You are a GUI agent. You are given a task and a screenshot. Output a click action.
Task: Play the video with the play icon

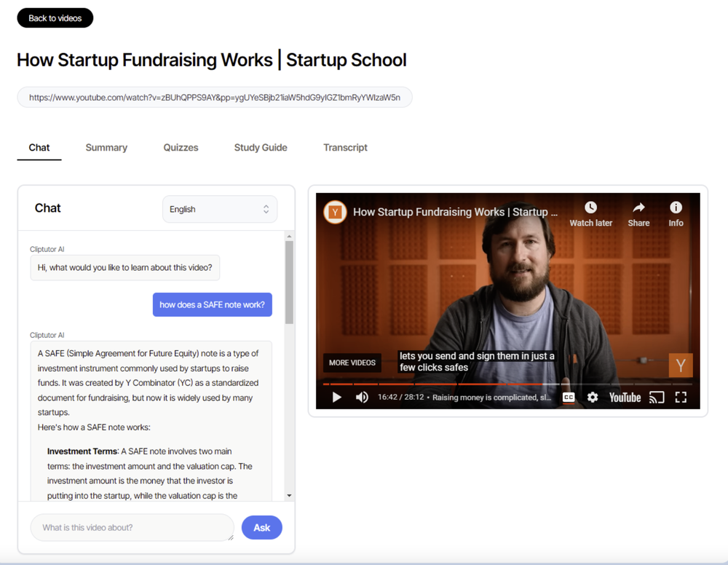(x=336, y=398)
